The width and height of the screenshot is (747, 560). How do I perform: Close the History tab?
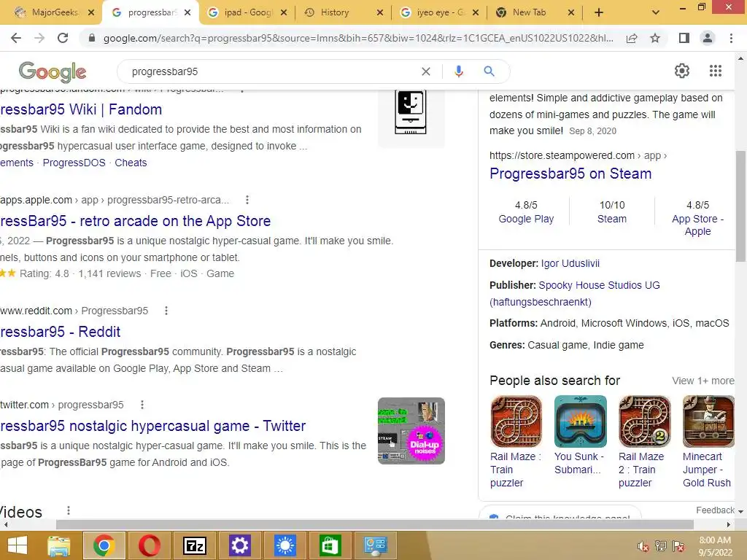pos(379,13)
